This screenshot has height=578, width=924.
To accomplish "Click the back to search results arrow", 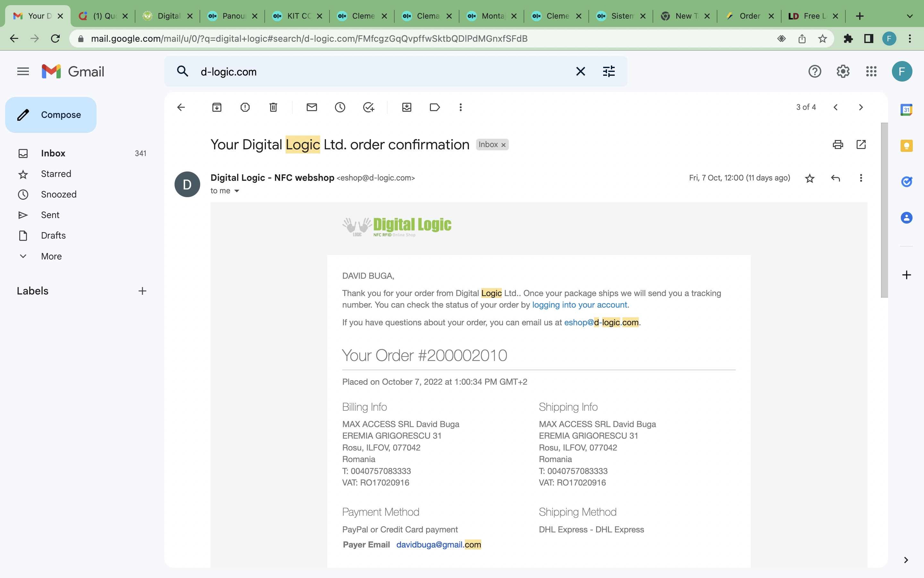I will (181, 108).
